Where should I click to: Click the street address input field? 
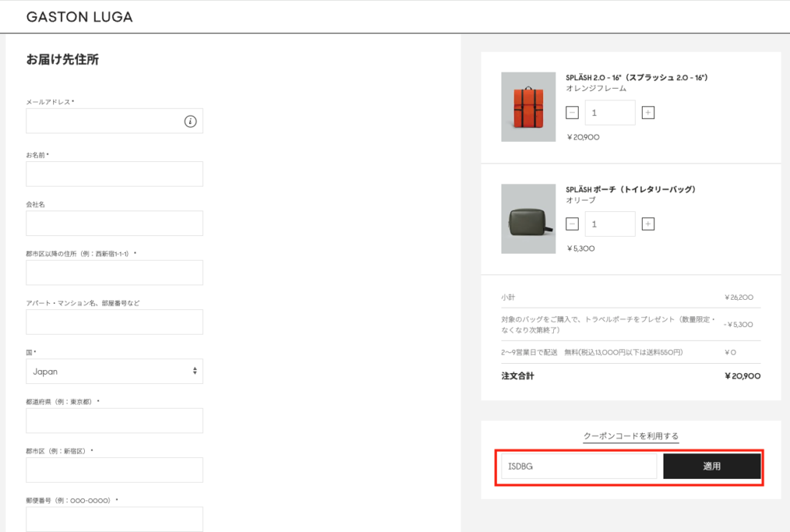click(114, 273)
